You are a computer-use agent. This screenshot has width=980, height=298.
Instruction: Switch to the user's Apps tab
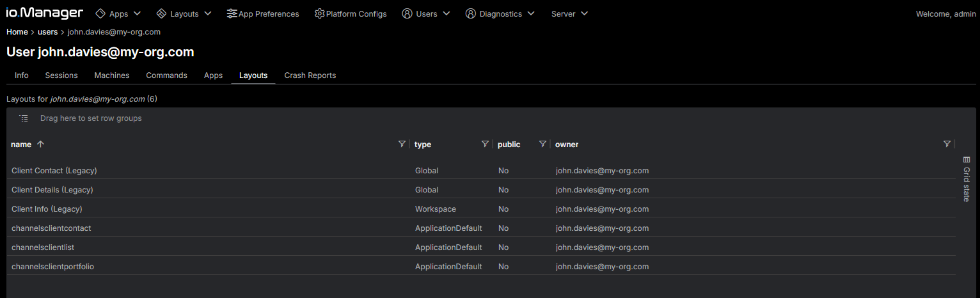pos(213,75)
